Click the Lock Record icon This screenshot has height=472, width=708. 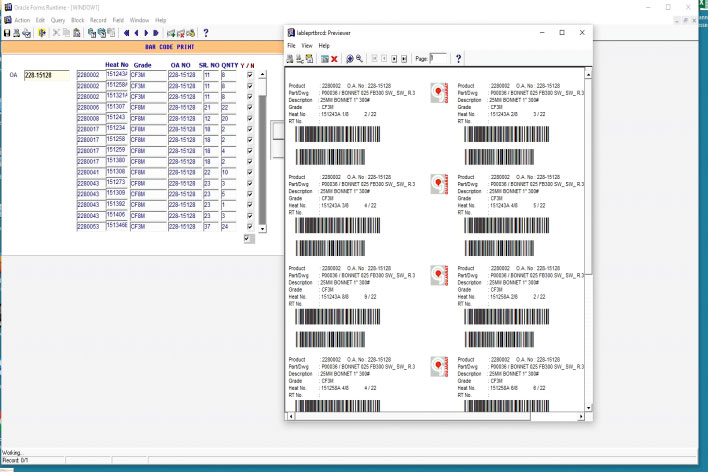tap(191, 33)
